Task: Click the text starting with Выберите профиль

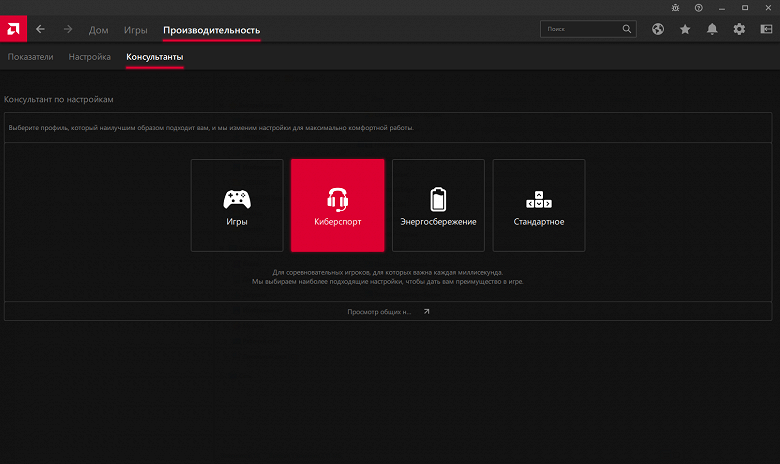Action: click(211, 128)
